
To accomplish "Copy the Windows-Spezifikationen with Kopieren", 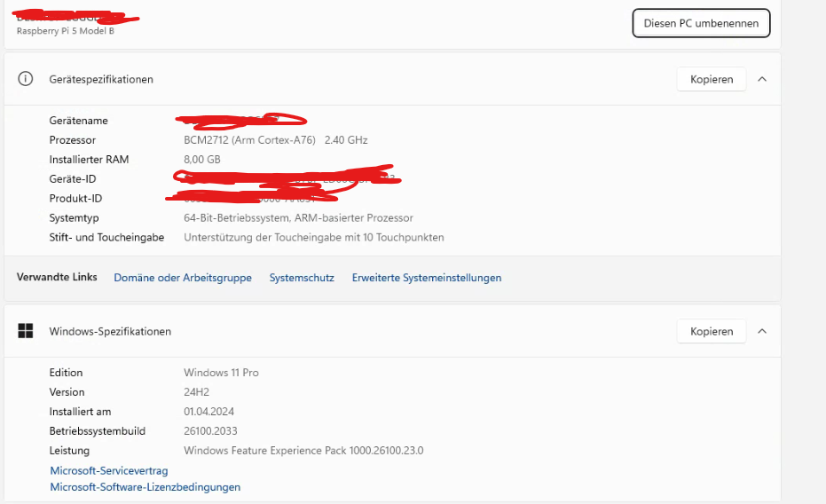I will pyautogui.click(x=712, y=331).
